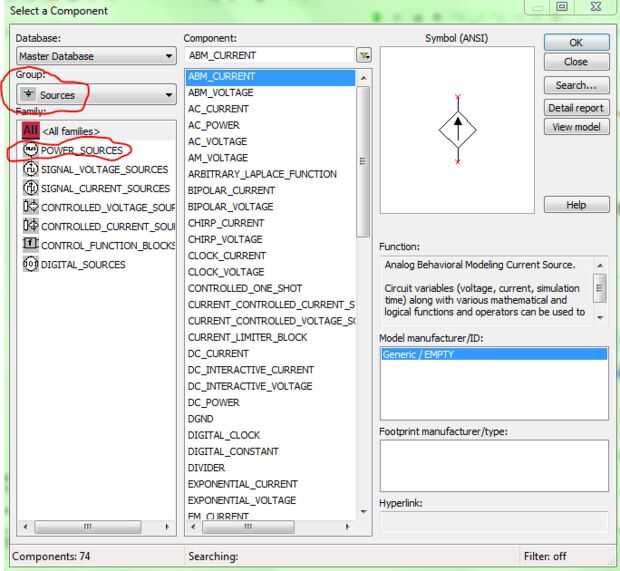Open Help for component selection

click(577, 205)
